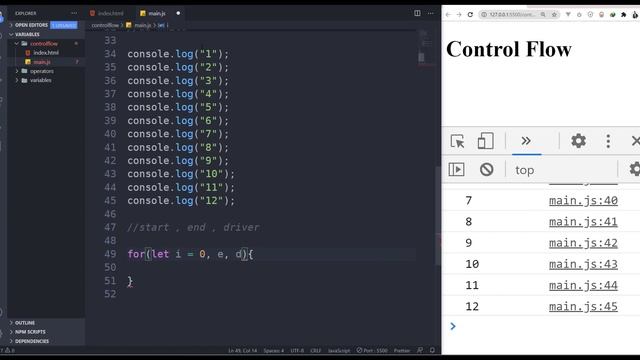This screenshot has height=360, width=640.
Task: Place cursor on line 47 comment
Action: pyautogui.click(x=193, y=227)
